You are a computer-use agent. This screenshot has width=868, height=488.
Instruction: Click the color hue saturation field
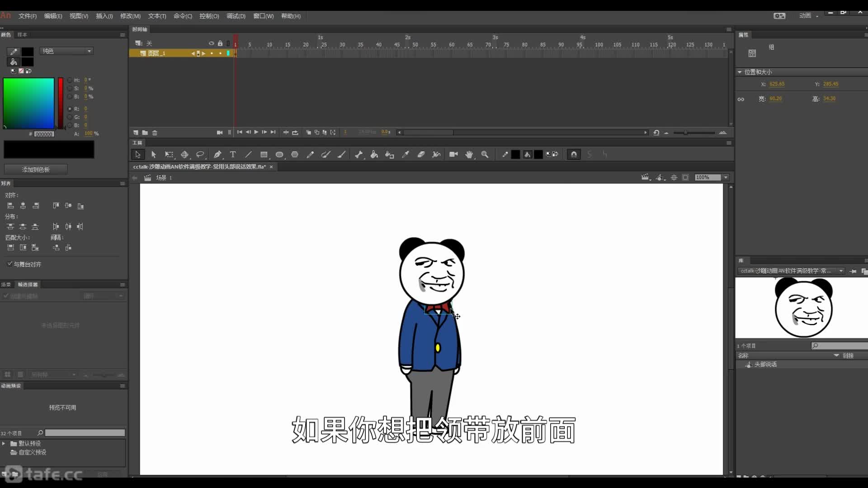28,103
